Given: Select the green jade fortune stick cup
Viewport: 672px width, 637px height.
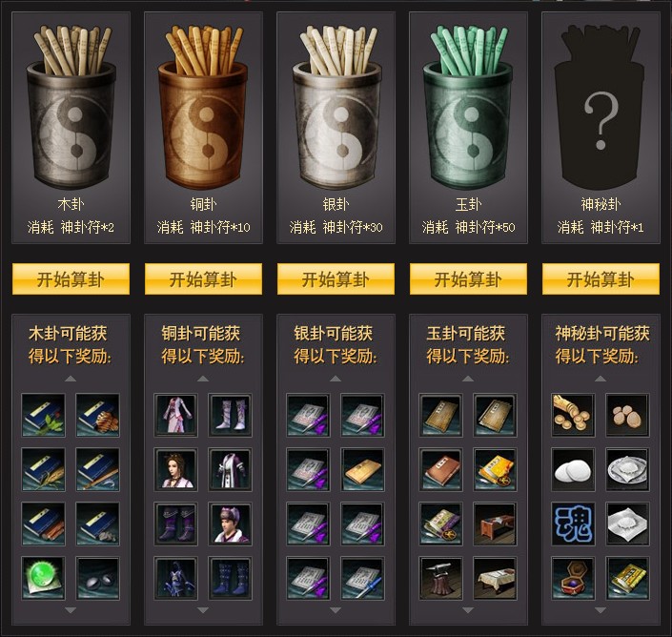Looking at the screenshot, I should 468,107.
